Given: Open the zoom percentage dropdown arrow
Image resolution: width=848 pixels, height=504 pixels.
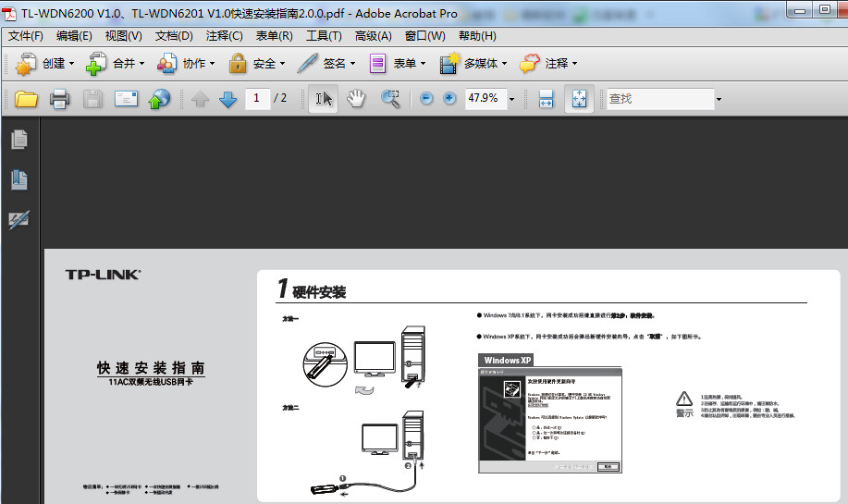Looking at the screenshot, I should point(511,99).
